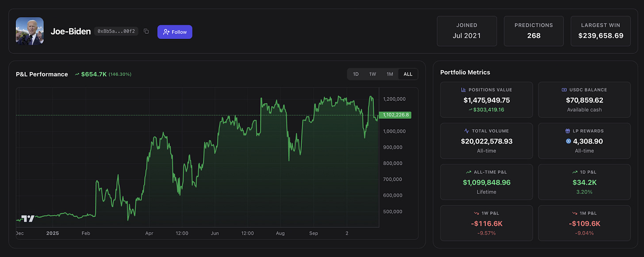Click the Apr label on the time axis

149,233
